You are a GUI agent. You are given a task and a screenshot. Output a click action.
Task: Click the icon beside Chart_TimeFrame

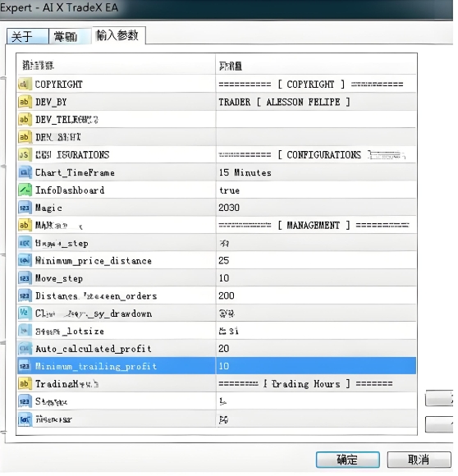[25, 172]
